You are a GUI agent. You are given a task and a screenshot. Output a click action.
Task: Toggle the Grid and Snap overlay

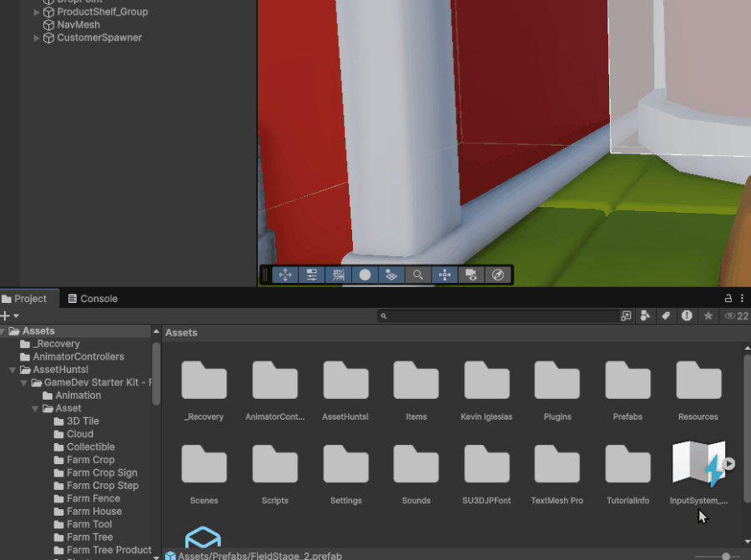point(339,275)
